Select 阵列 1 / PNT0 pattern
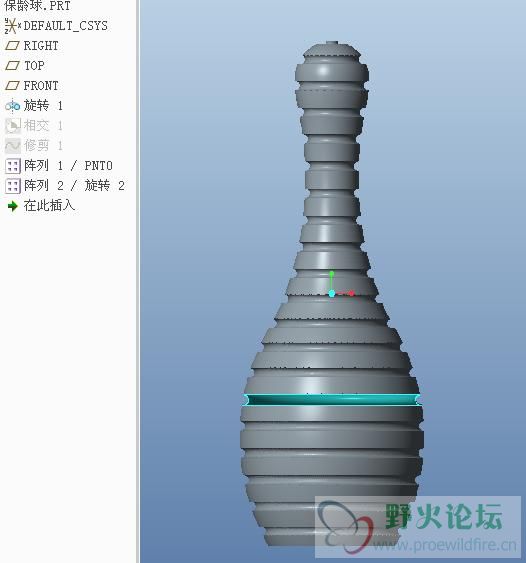 coord(68,166)
